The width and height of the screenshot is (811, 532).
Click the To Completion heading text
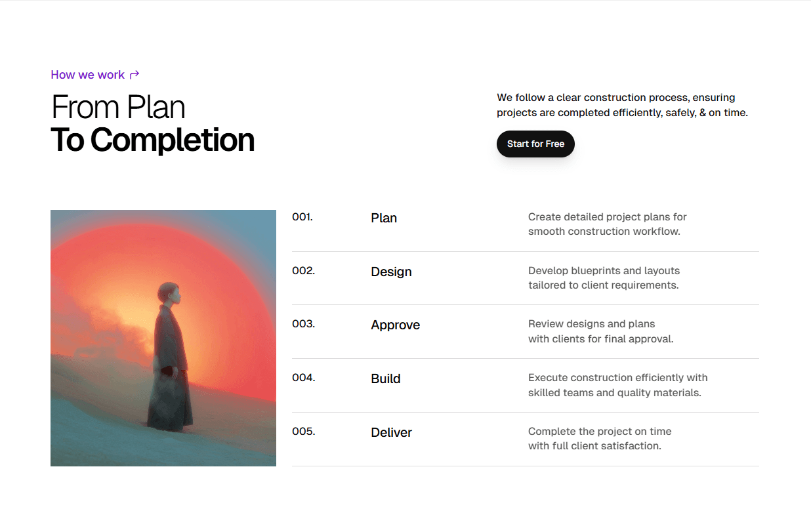point(152,140)
